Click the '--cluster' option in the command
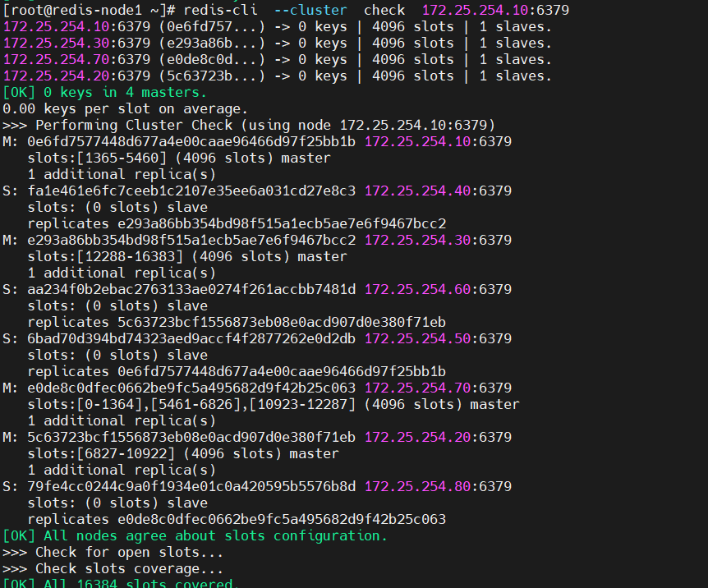Image resolution: width=708 pixels, height=588 pixels. [310, 10]
